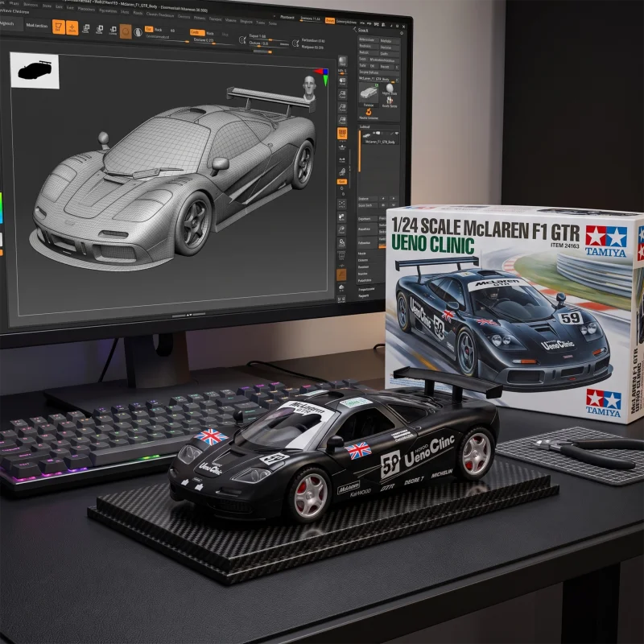Click the head model icon in the viewport
Screen dimensions: 644x644
[309, 89]
